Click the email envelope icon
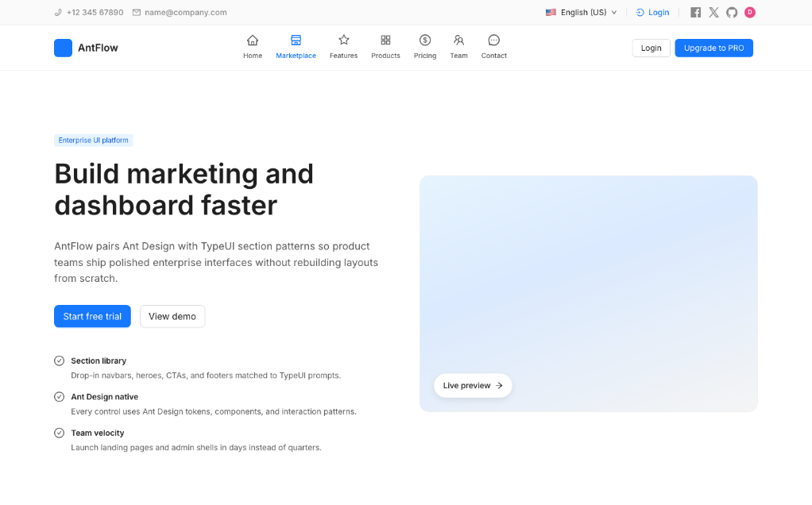Screen dimensions: 812x505 click(x=137, y=13)
